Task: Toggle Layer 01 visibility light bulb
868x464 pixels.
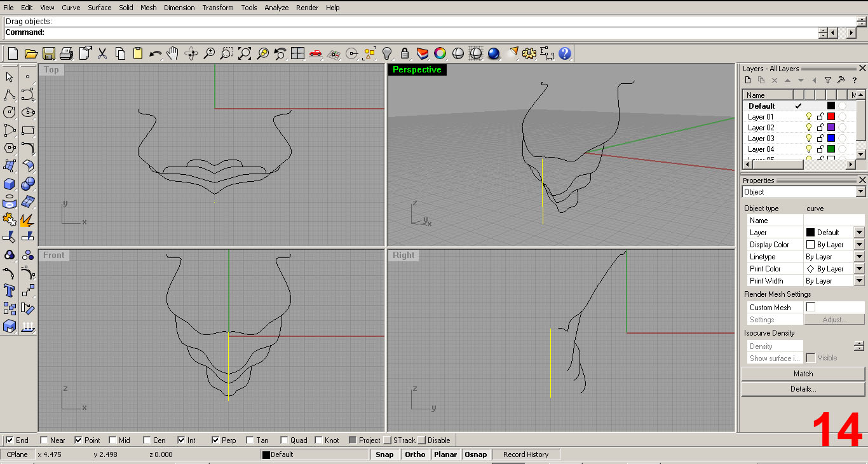Action: click(x=809, y=117)
